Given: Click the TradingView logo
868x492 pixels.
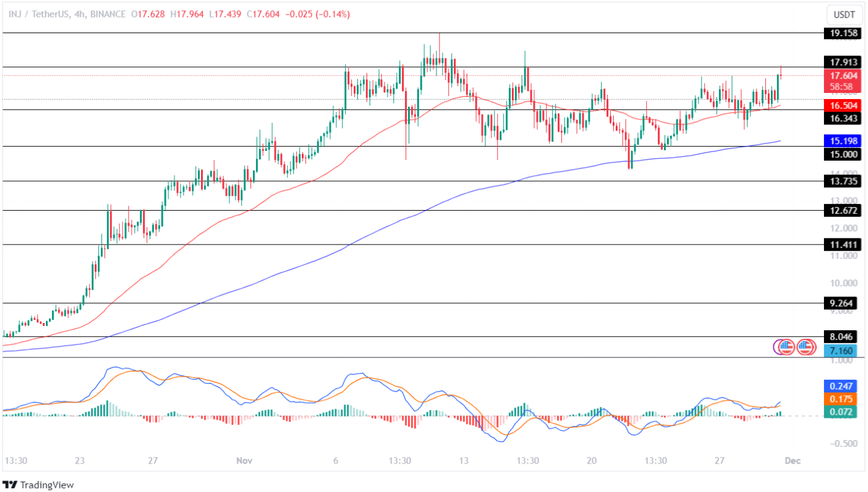Looking at the screenshot, I should point(39,485).
